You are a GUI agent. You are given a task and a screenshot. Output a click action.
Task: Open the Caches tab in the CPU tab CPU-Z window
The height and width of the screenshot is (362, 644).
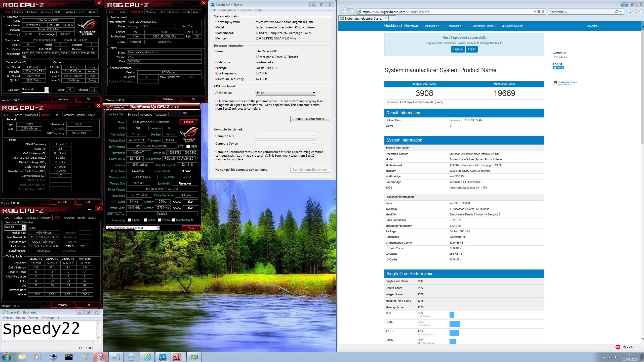(x=18, y=12)
